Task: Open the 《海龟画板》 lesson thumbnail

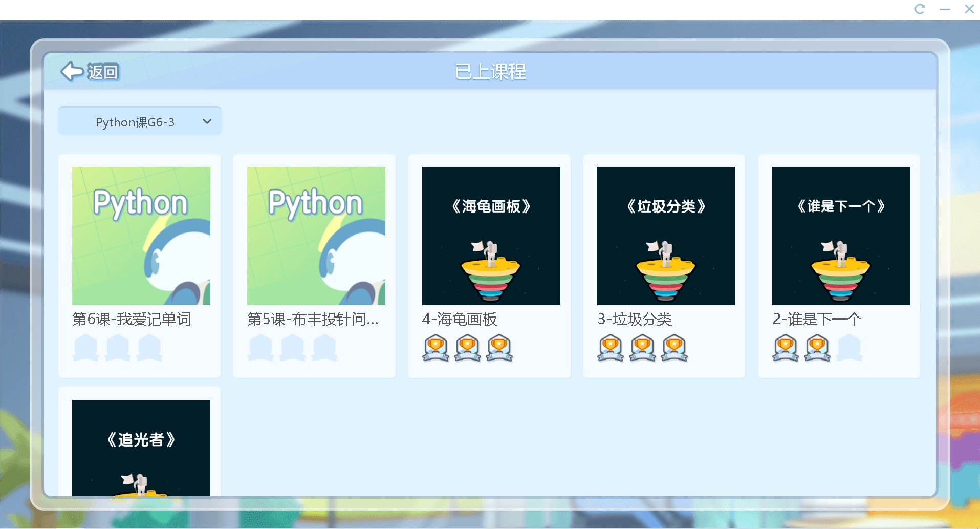Action: point(491,236)
